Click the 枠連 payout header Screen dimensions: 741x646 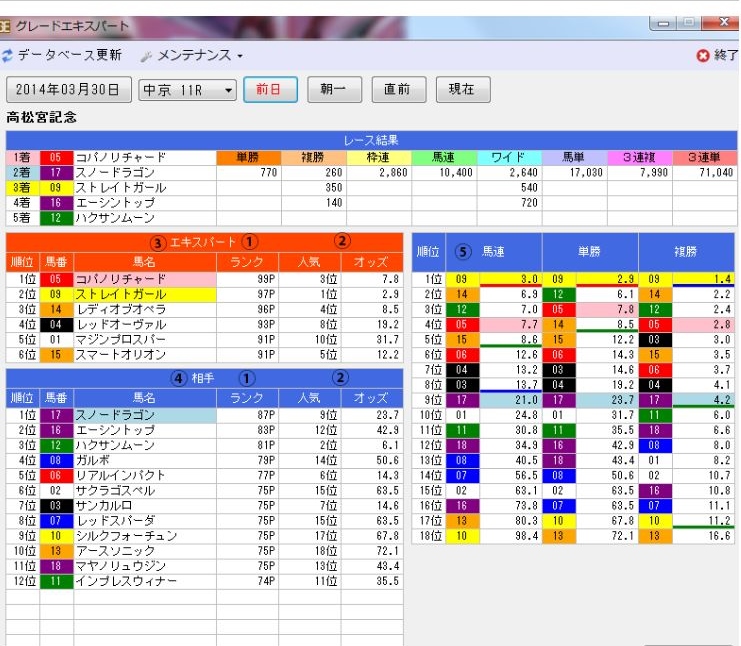tap(379, 157)
